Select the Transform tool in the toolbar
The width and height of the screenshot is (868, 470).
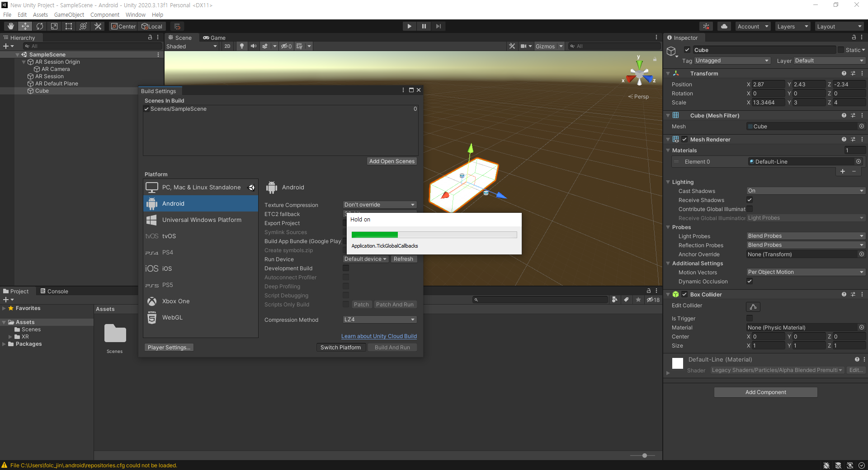point(83,26)
